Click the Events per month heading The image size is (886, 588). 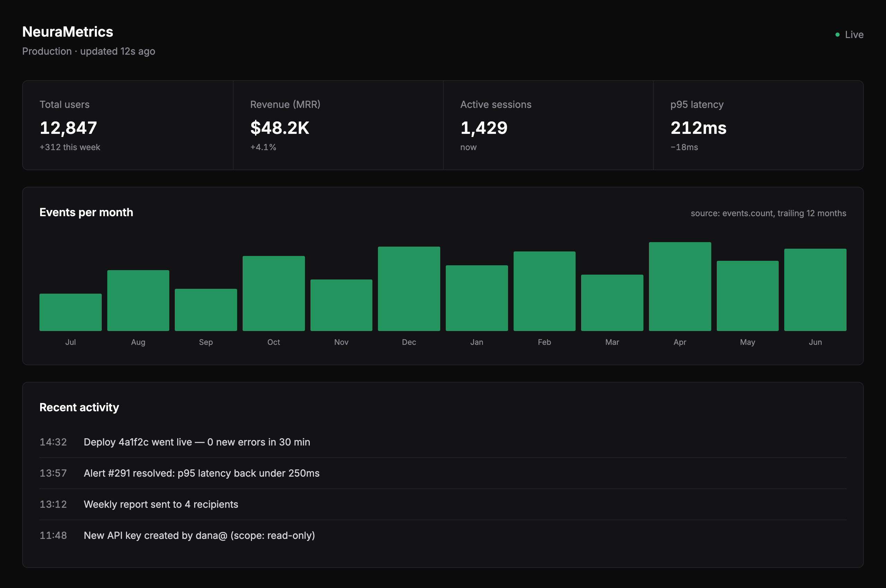click(x=86, y=212)
